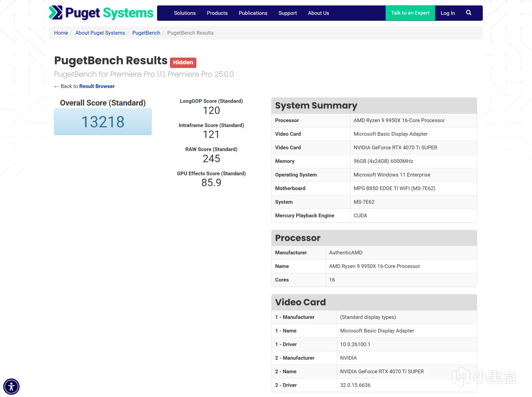Screen dimensions: 532x397
Task: Open the Support menu
Action: point(288,13)
